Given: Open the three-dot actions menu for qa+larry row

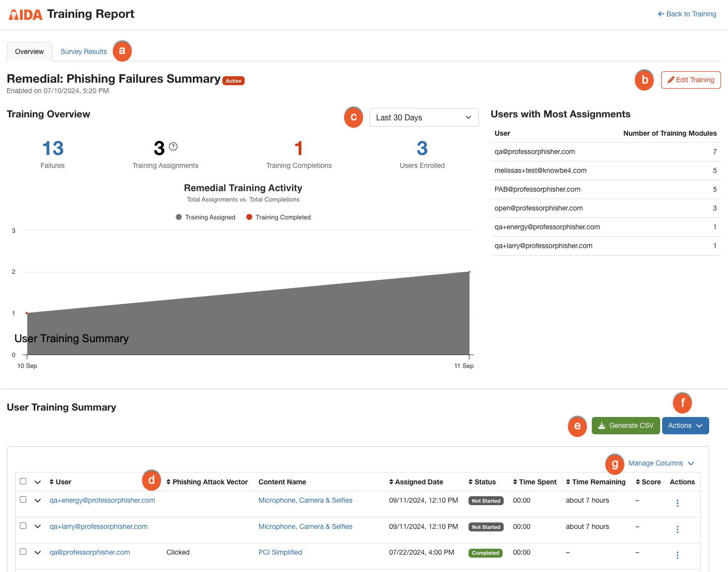Looking at the screenshot, I should (677, 529).
